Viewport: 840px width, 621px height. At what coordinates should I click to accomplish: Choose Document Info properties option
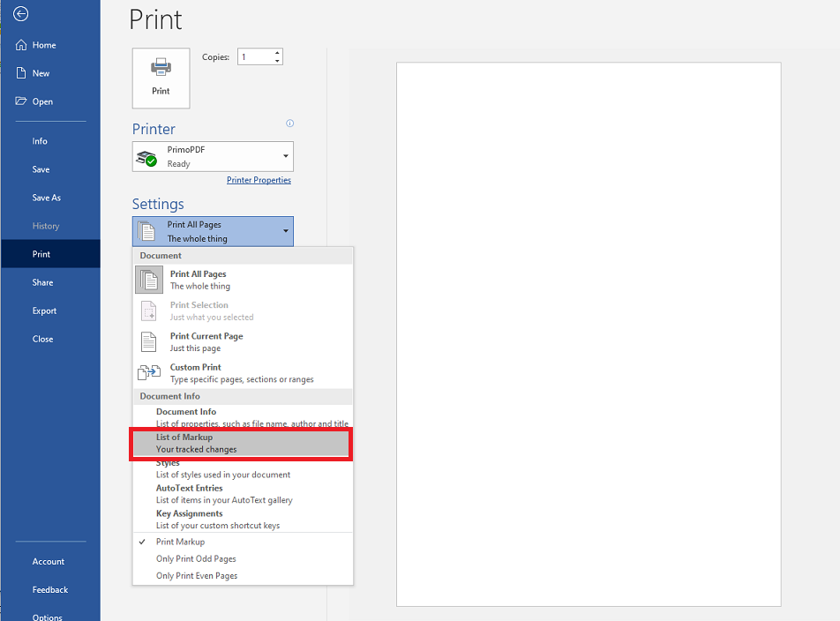tap(243, 417)
